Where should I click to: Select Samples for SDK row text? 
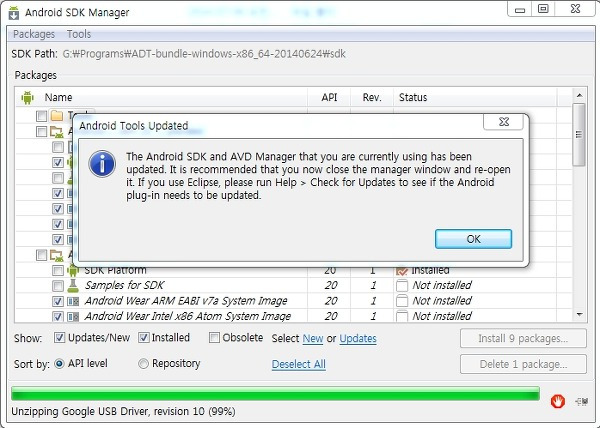124,285
